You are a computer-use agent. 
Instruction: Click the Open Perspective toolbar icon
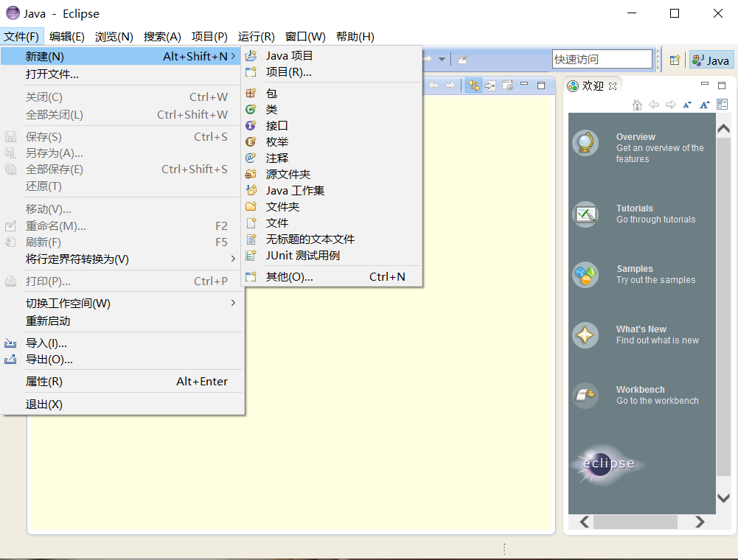tap(675, 60)
